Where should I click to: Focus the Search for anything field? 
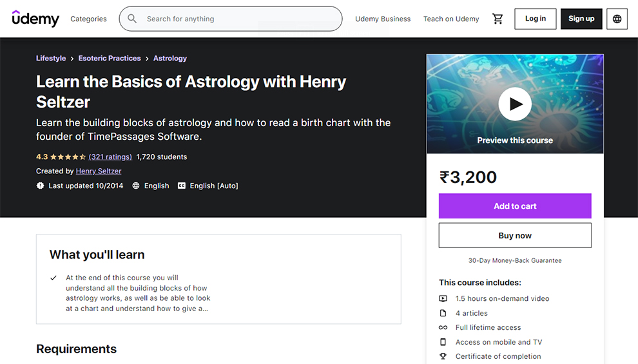click(x=238, y=19)
